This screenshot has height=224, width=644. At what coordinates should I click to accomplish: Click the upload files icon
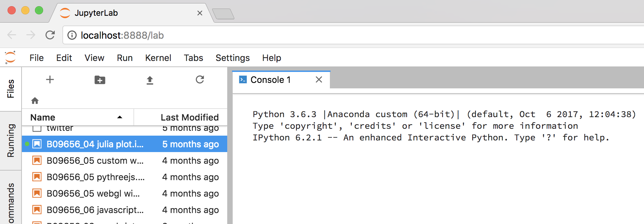click(150, 80)
